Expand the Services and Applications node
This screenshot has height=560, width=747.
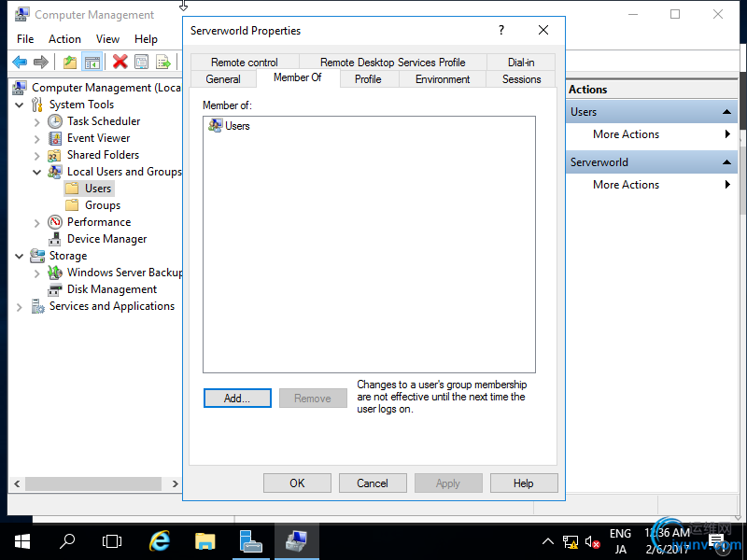point(19,307)
